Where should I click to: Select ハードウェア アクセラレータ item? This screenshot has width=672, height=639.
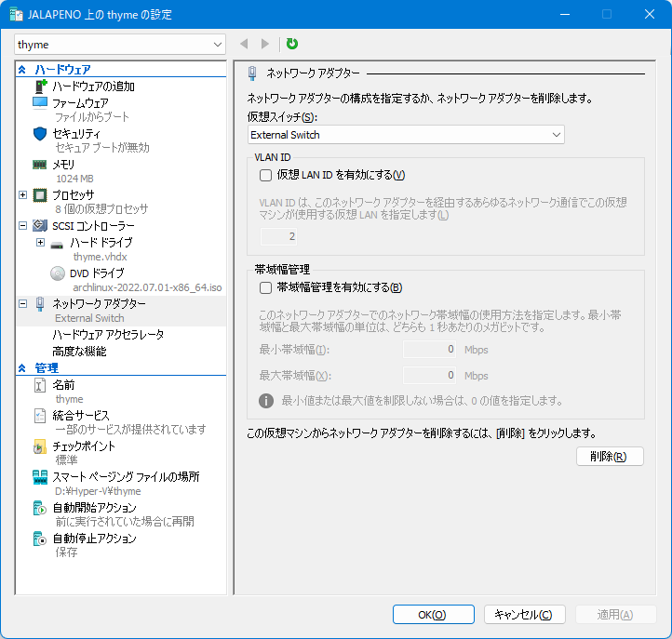(108, 335)
